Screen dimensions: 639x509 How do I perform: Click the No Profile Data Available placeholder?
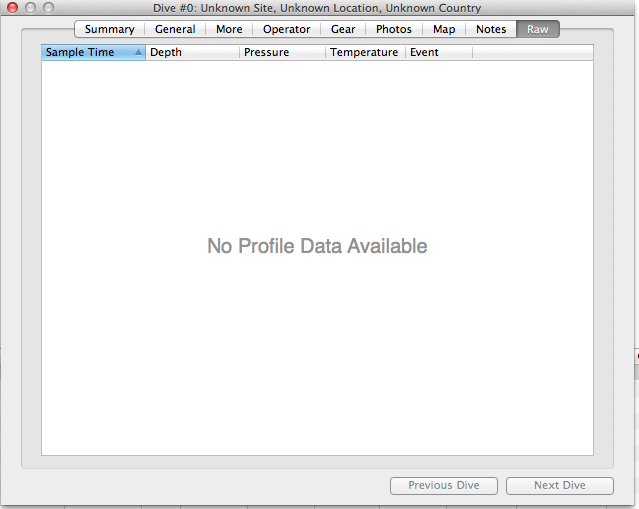[x=317, y=246]
